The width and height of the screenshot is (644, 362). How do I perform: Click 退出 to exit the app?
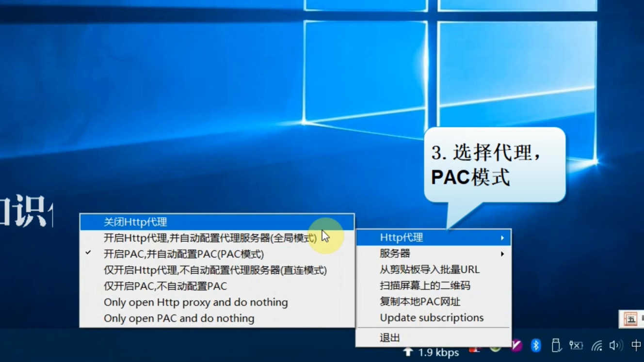[390, 338]
